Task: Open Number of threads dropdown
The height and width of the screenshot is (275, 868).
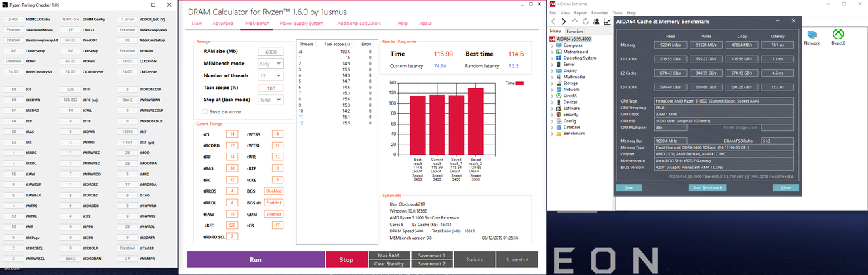Action: 271,75
